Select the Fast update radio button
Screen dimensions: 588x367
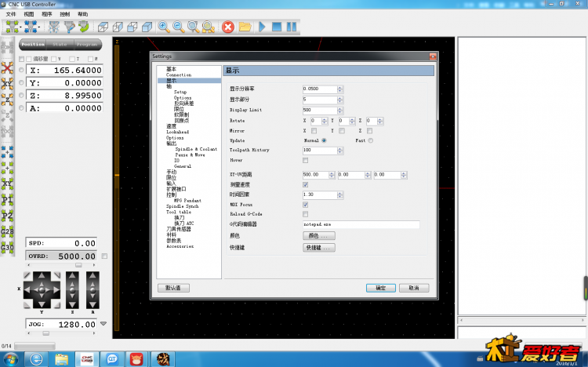[x=371, y=140]
